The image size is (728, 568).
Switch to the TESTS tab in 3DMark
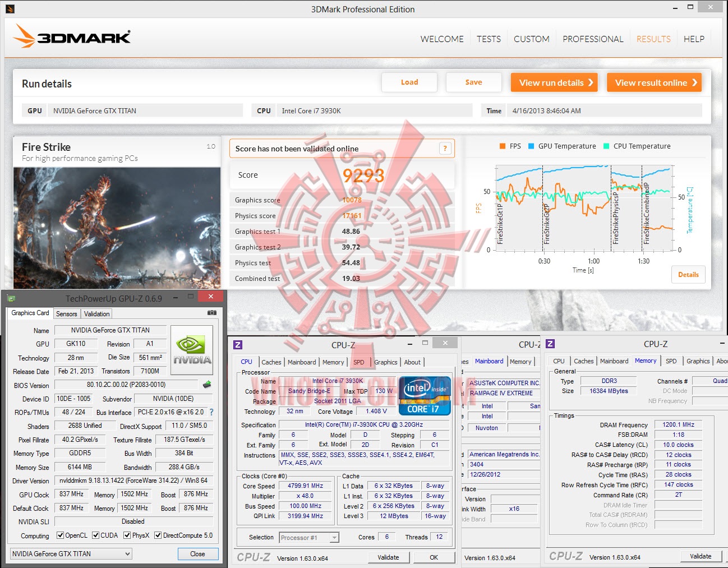click(x=489, y=39)
